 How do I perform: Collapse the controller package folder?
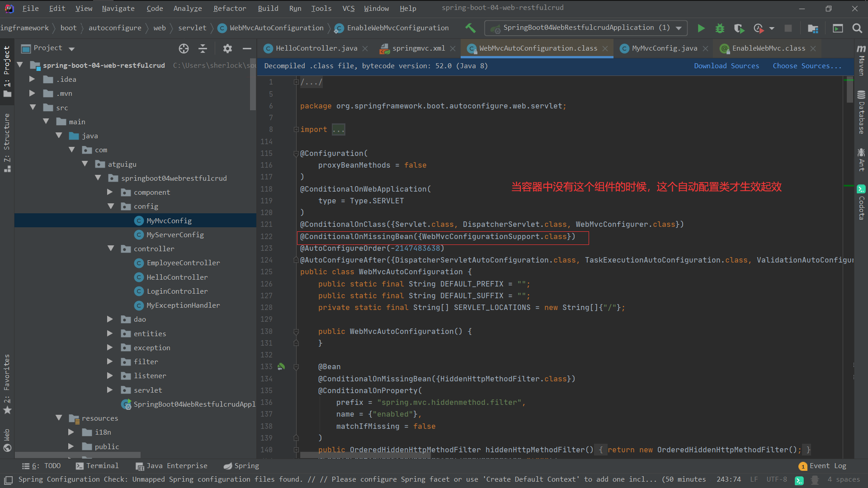(x=111, y=249)
